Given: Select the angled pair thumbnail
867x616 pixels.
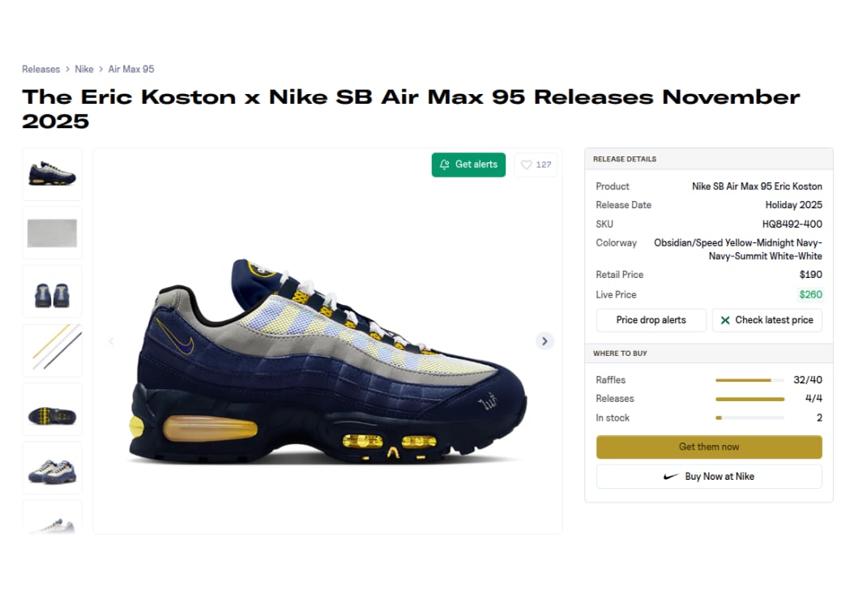Looking at the screenshot, I should click(x=52, y=468).
